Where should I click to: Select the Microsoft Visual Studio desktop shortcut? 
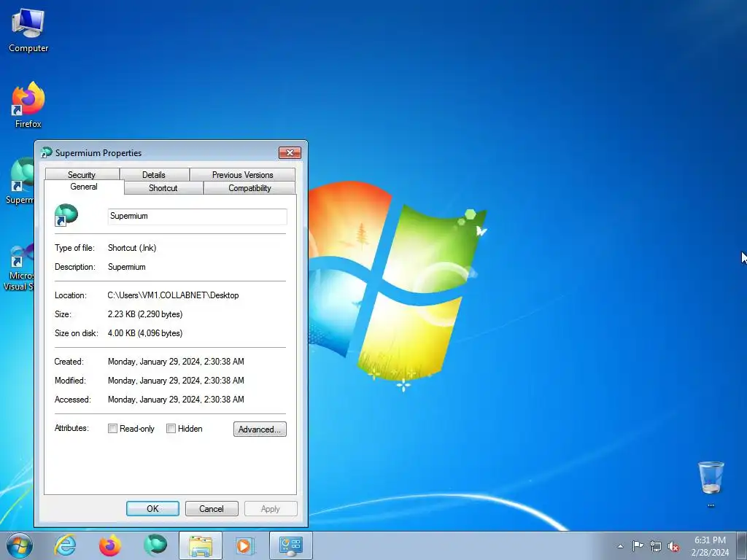click(x=18, y=266)
